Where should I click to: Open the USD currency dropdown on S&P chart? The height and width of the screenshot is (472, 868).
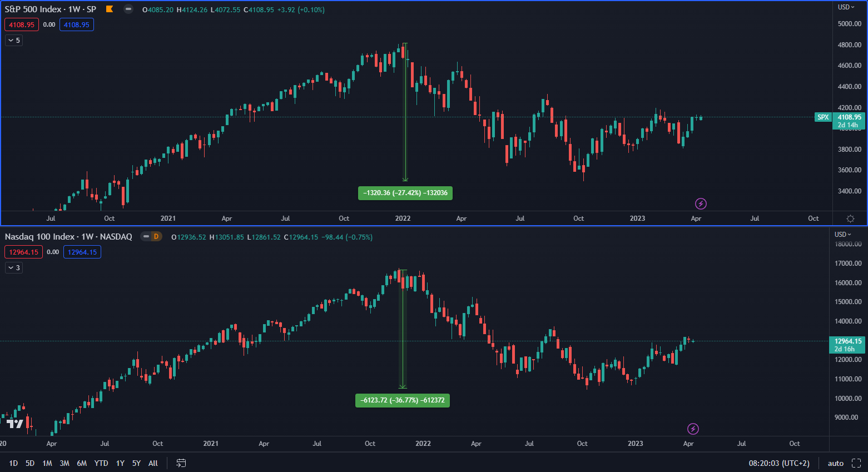(846, 7)
